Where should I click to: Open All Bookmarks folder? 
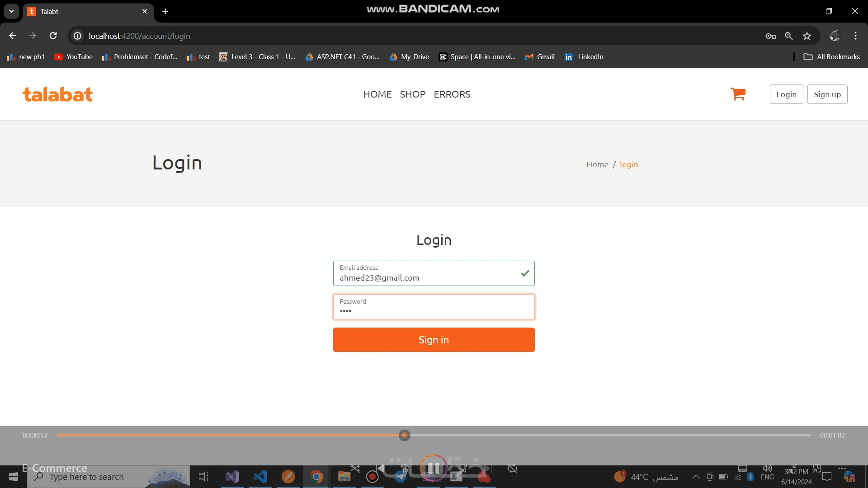click(832, 57)
